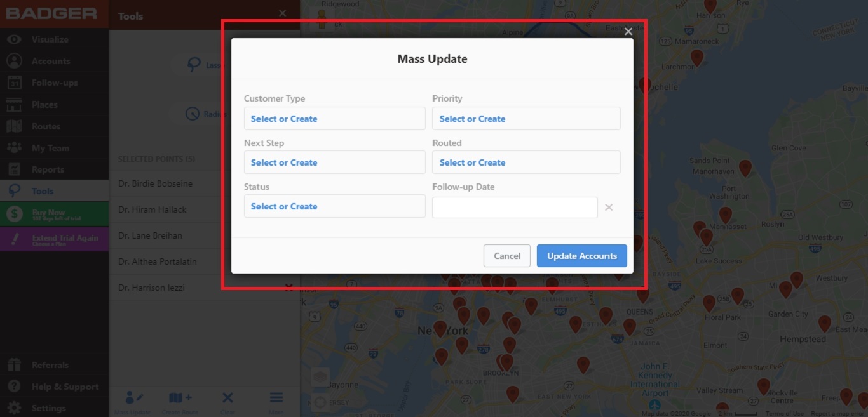
Task: Open Follow-ups in the sidebar
Action: [x=54, y=83]
